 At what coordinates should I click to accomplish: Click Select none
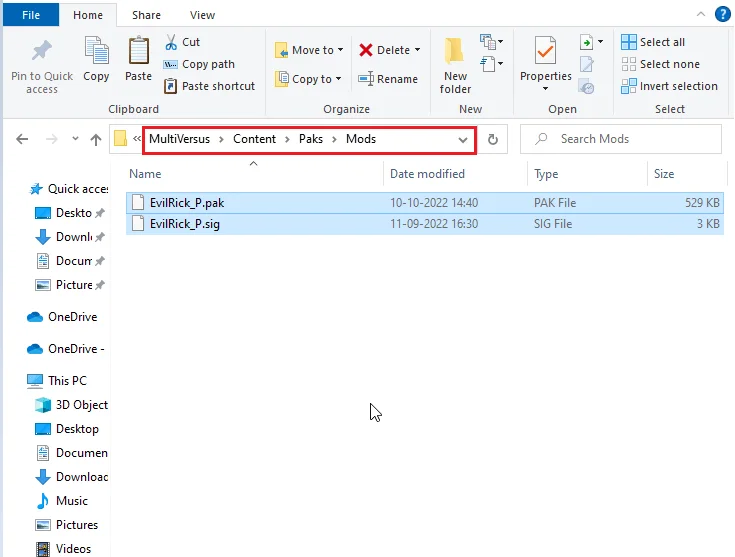(x=660, y=64)
